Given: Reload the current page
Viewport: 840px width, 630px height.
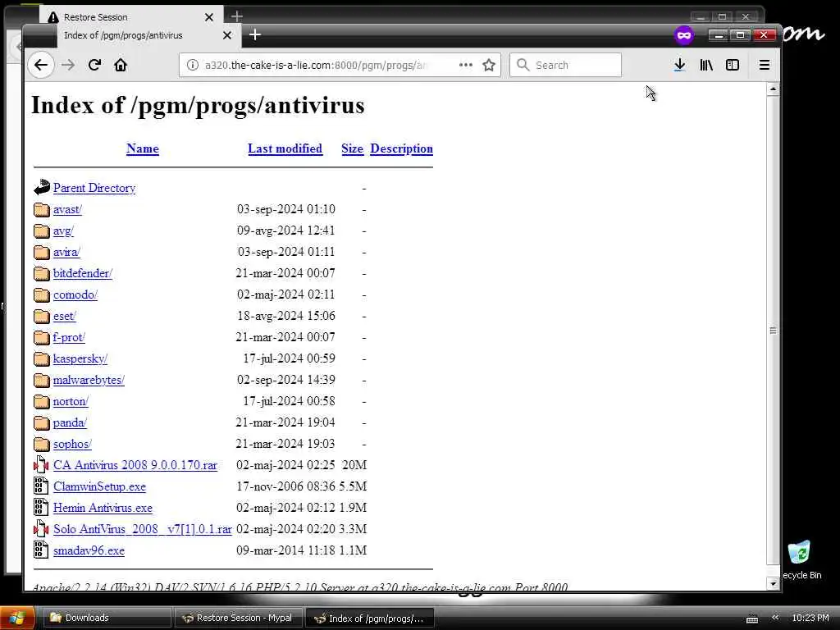Looking at the screenshot, I should [95, 66].
